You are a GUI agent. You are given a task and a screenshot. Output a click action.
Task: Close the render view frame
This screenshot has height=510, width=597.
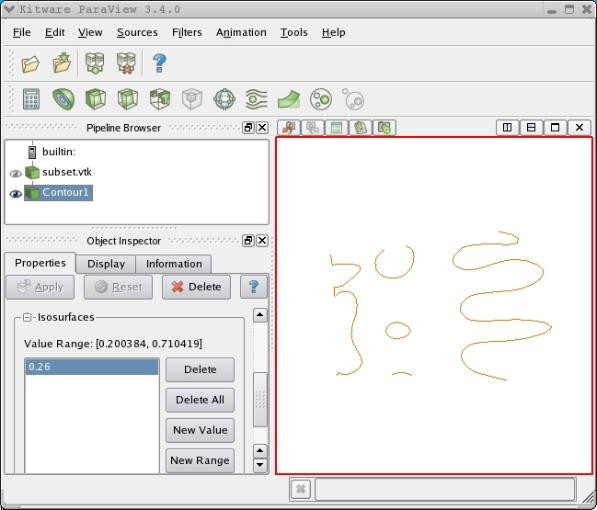(x=579, y=127)
